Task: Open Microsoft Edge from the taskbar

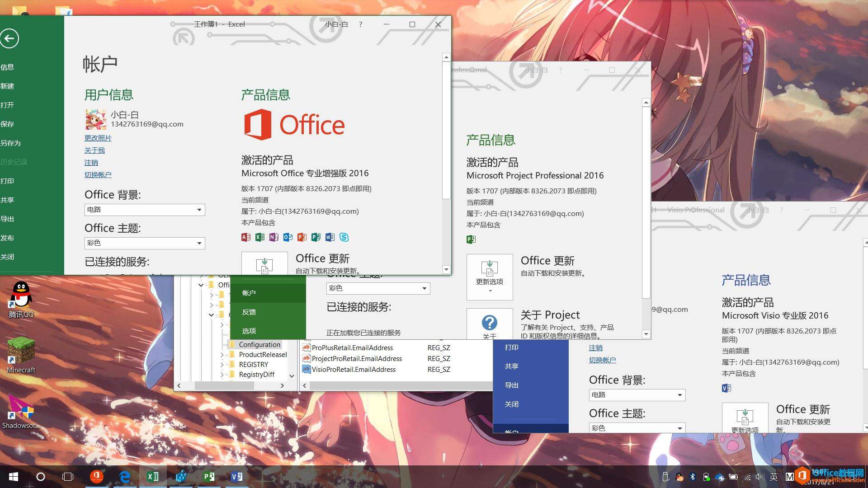Action: click(125, 476)
